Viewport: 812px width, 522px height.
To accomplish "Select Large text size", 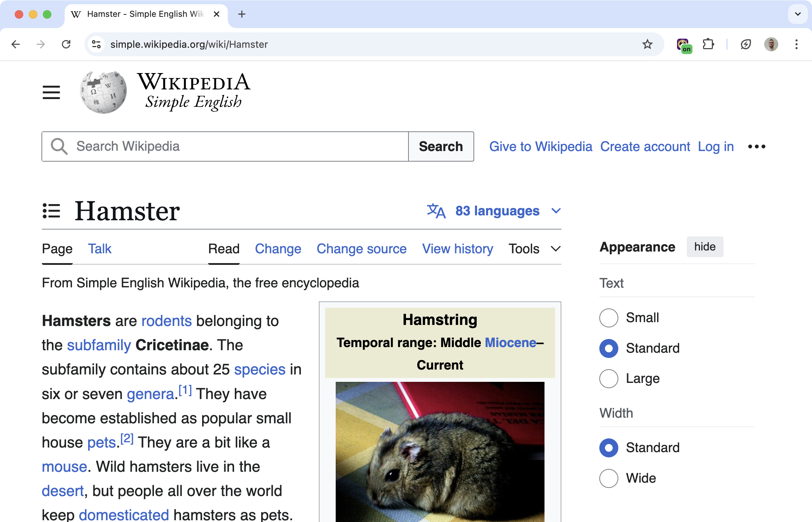I will point(609,378).
